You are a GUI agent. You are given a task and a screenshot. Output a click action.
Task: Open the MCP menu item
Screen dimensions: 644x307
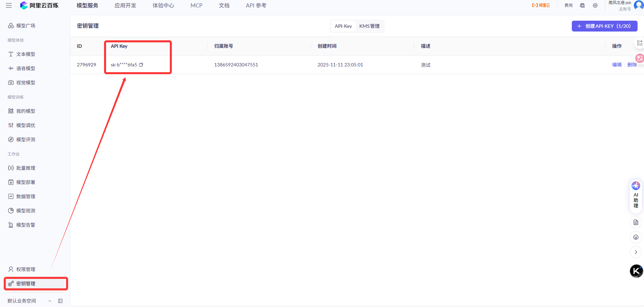(x=197, y=5)
